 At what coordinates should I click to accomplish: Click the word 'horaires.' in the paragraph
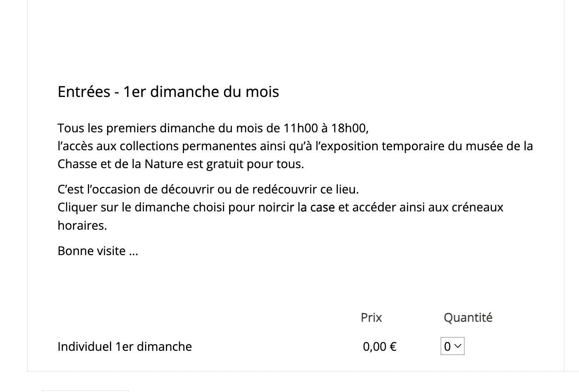click(82, 226)
